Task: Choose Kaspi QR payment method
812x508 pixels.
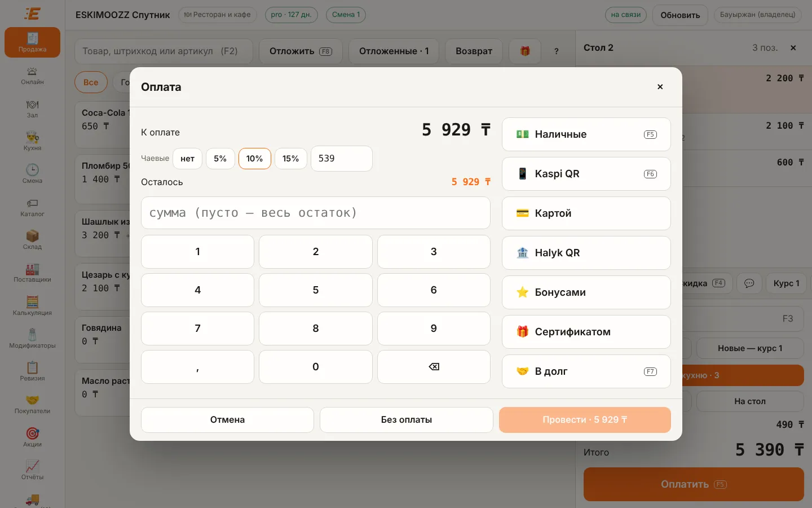Action: click(x=586, y=174)
